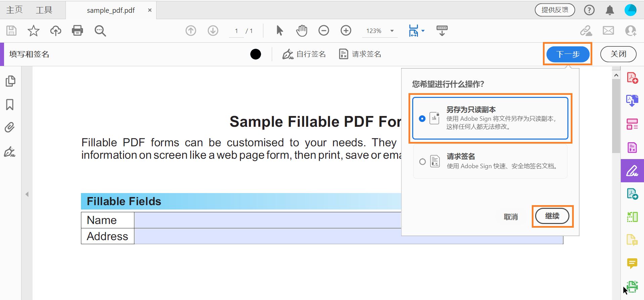Open the purple Fill & Sign tool icon
The width and height of the screenshot is (644, 300).
click(x=632, y=171)
